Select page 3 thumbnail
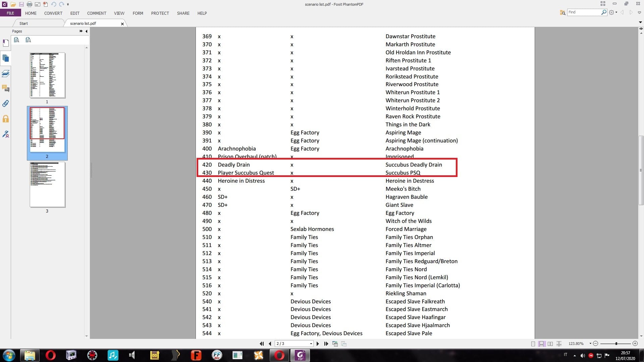644x362 pixels. [47, 185]
